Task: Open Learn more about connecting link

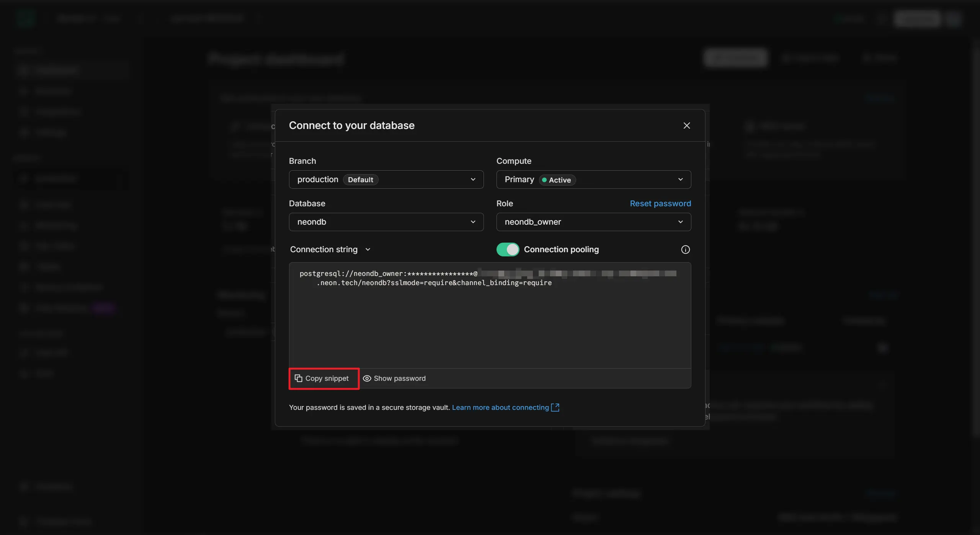Action: pyautogui.click(x=500, y=408)
